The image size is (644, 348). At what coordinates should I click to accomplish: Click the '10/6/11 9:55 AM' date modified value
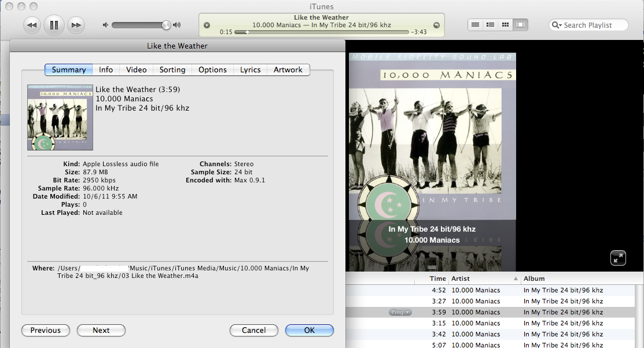click(x=110, y=196)
